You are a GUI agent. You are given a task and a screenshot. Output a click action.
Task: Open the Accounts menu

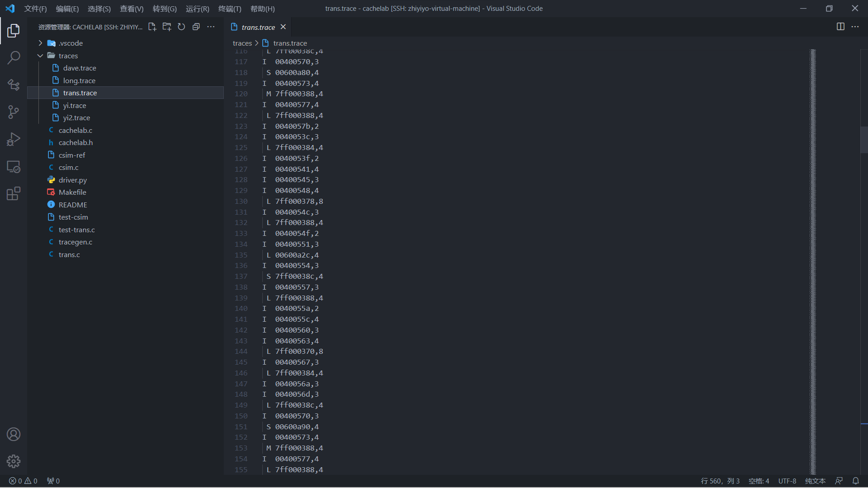tap(14, 434)
